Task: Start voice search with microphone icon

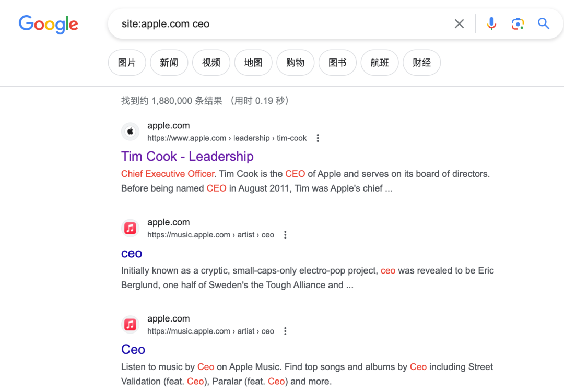Action: pos(491,24)
